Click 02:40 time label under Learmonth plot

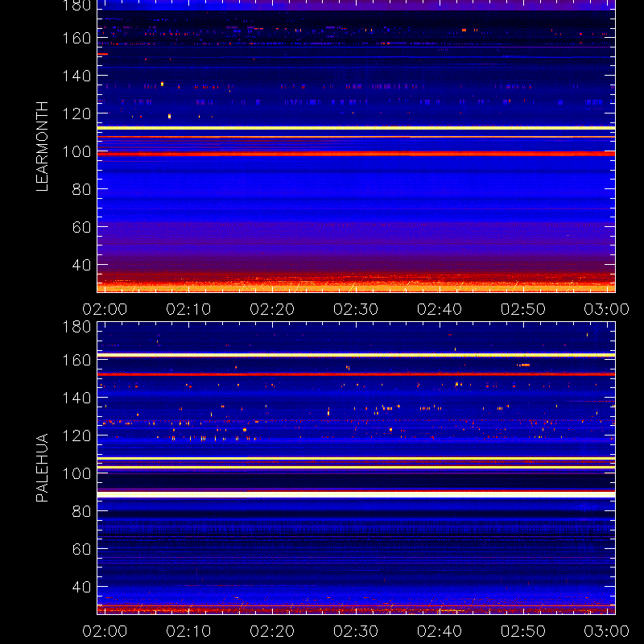[440, 309]
